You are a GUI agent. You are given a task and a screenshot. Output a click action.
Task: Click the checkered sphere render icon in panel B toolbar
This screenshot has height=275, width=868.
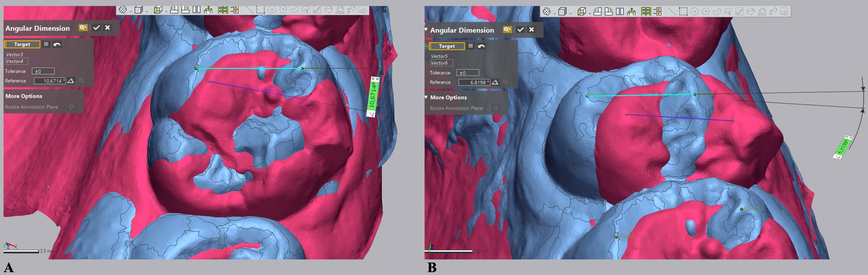[x=547, y=11]
